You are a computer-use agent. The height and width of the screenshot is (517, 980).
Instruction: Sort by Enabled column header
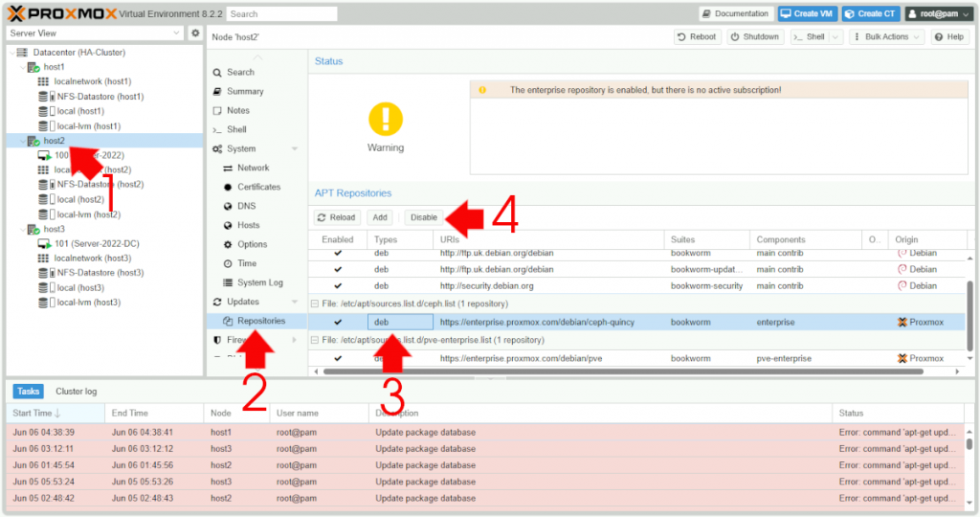[338, 239]
